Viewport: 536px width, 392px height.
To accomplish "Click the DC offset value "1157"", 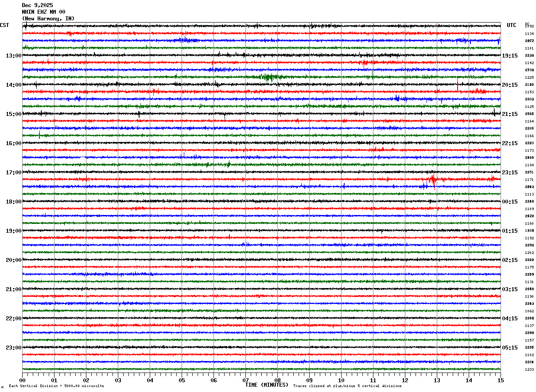I will [529, 340].
